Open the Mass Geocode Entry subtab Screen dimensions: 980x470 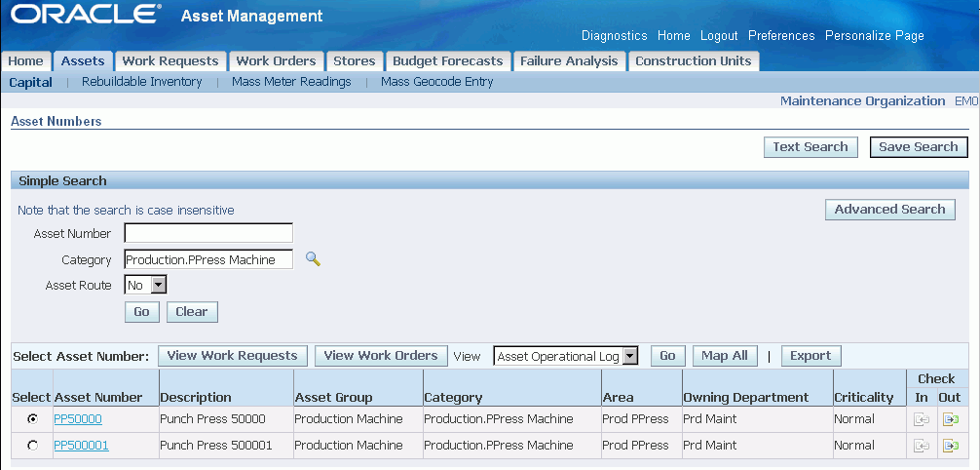pyautogui.click(x=436, y=82)
